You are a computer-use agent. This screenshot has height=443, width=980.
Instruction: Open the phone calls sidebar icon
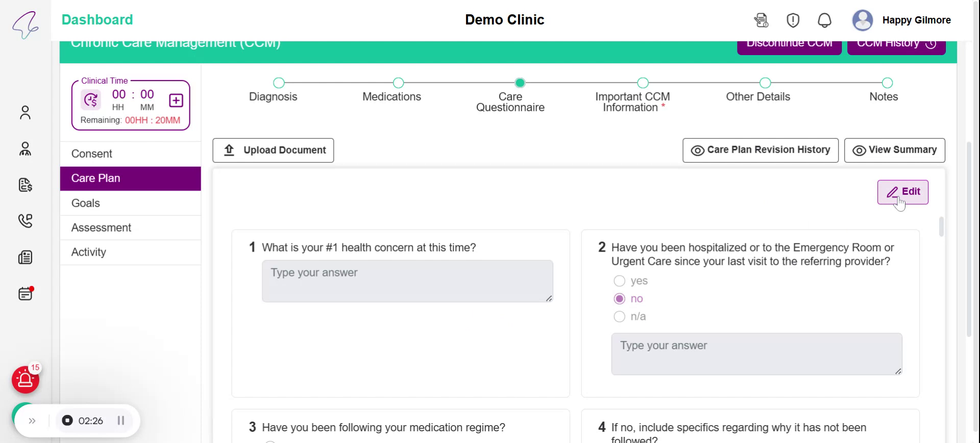[x=25, y=220]
